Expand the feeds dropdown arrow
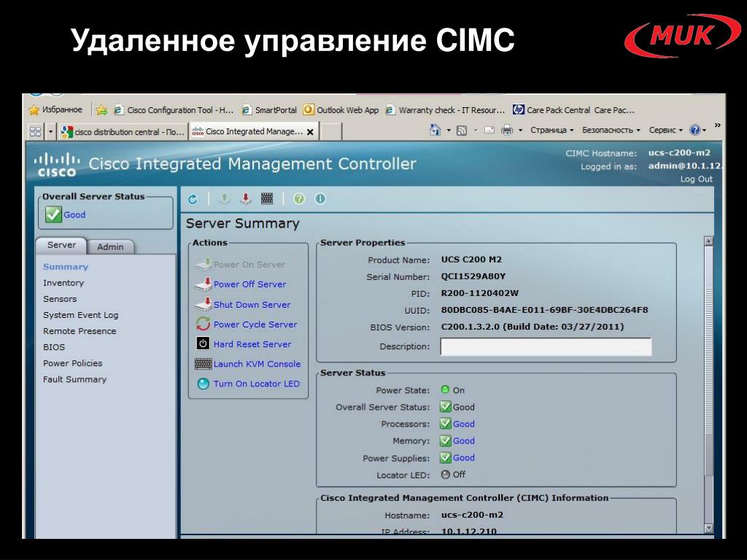 point(475,130)
